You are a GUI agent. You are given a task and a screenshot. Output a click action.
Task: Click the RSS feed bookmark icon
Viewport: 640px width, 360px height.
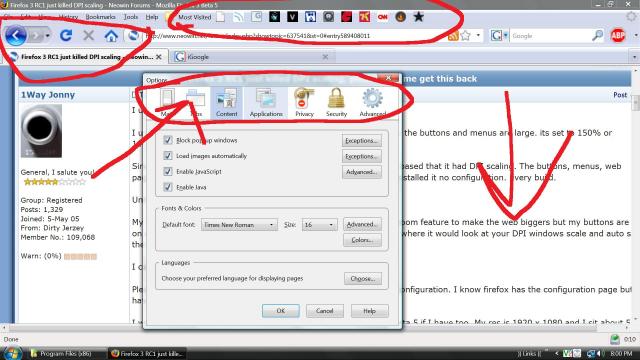(238, 17)
